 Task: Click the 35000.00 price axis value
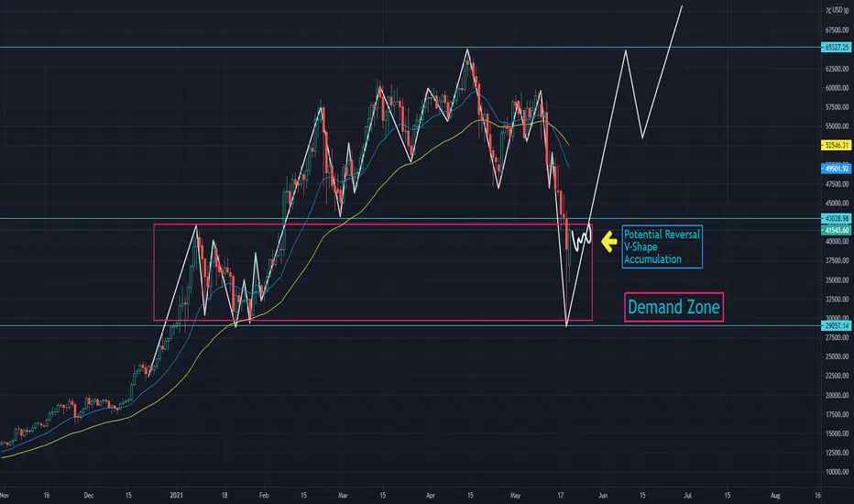[837, 280]
